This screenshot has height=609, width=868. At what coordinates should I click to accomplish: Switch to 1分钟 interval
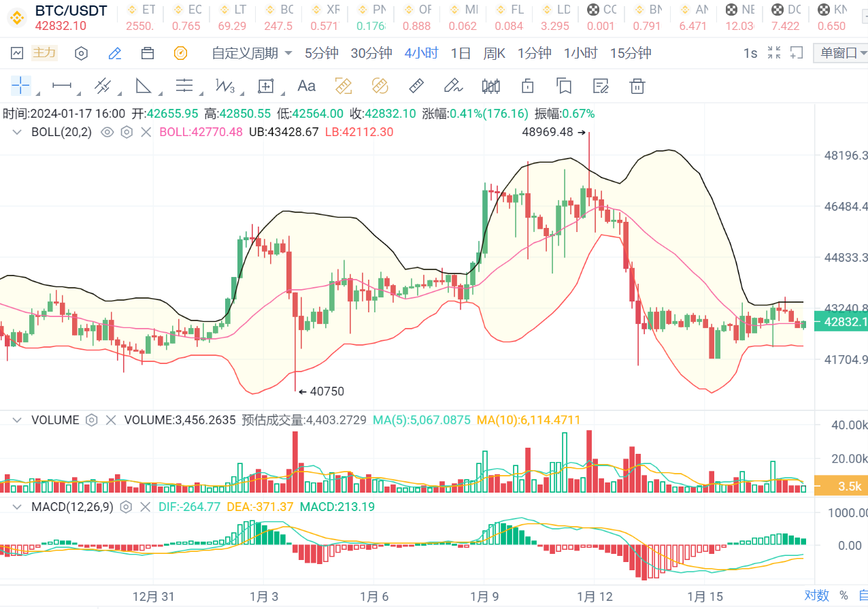535,53
